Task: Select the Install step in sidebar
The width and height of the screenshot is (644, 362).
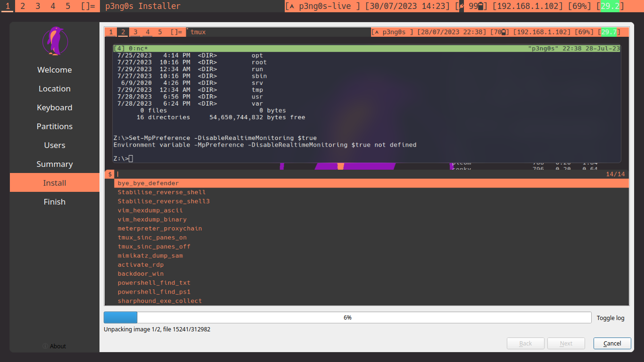Action: point(55,183)
